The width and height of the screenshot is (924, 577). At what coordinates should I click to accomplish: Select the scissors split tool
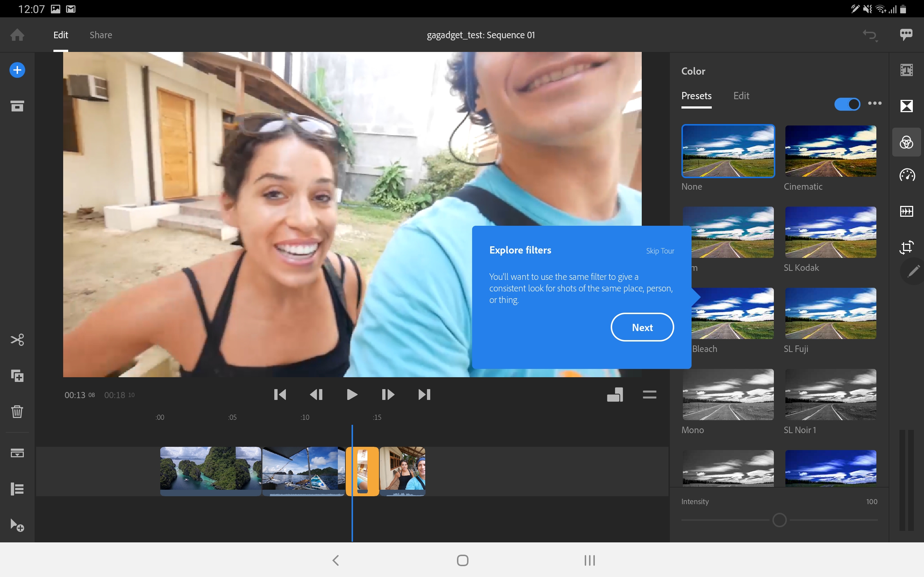click(x=17, y=340)
